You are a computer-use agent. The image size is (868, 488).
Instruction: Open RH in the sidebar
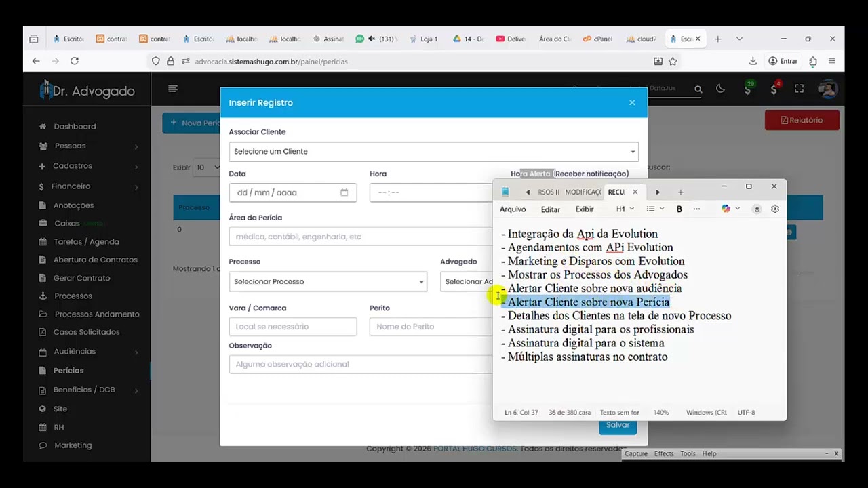coord(58,428)
